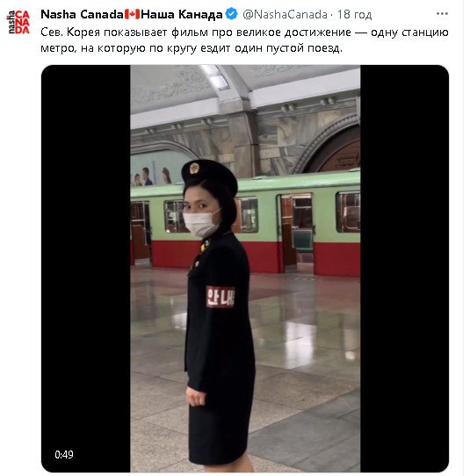The width and height of the screenshot is (470, 476).
Task: Open the three-dot more options menu
Action: click(442, 14)
